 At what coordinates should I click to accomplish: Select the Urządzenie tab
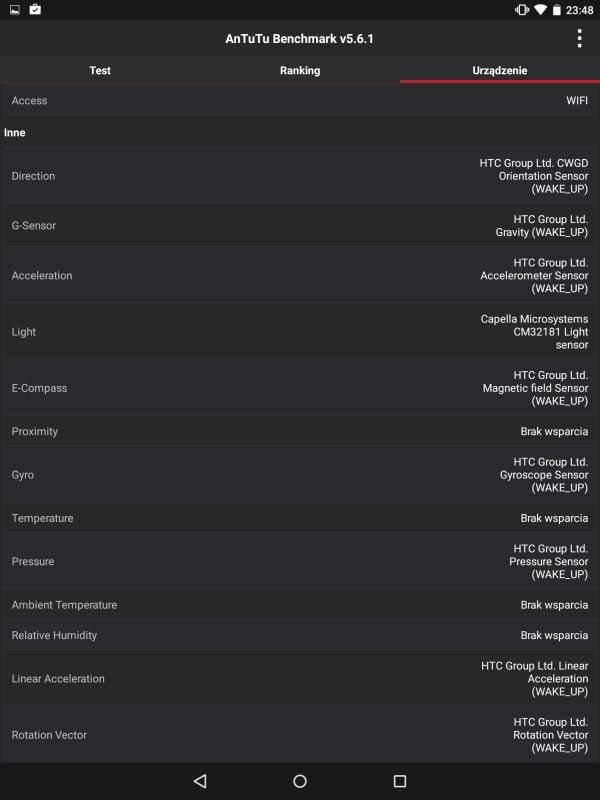500,70
